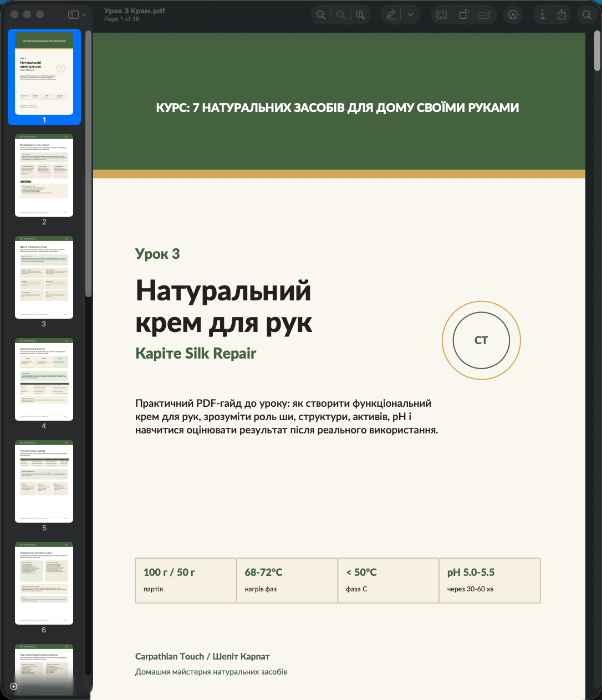Click 'Page 1 of 16' subtitle
Image resolution: width=602 pixels, height=700 pixels.
click(122, 19)
